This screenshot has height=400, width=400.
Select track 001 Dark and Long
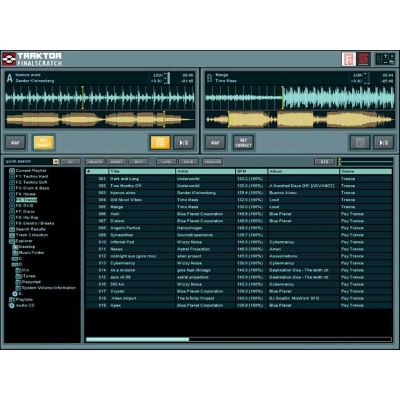pyautogui.click(x=239, y=179)
